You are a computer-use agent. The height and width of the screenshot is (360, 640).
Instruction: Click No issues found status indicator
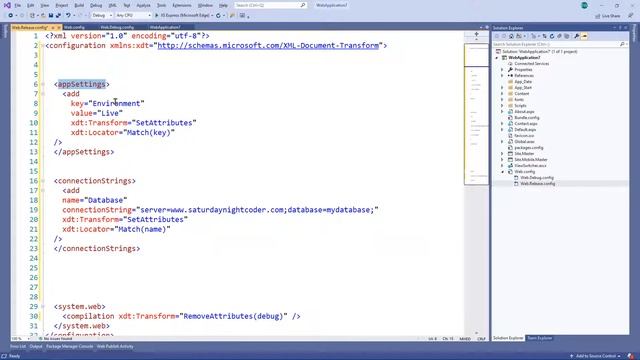point(56,339)
